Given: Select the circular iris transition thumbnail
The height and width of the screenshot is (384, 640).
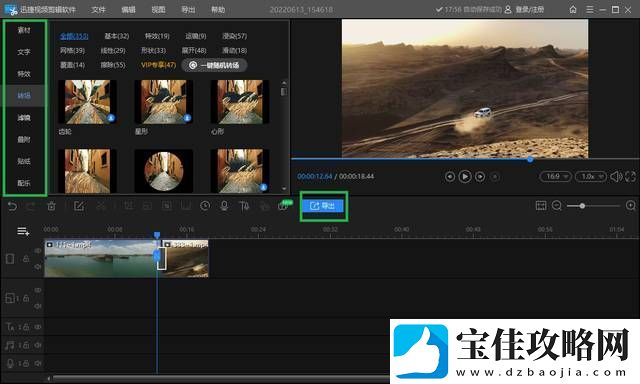Looking at the screenshot, I should pyautogui.click(x=164, y=171).
